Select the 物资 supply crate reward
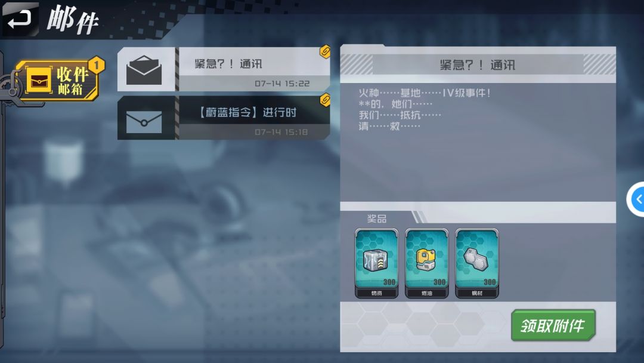 376,263
